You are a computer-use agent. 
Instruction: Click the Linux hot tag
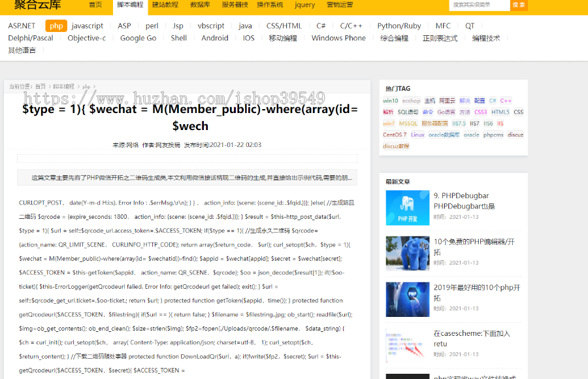(x=417, y=135)
